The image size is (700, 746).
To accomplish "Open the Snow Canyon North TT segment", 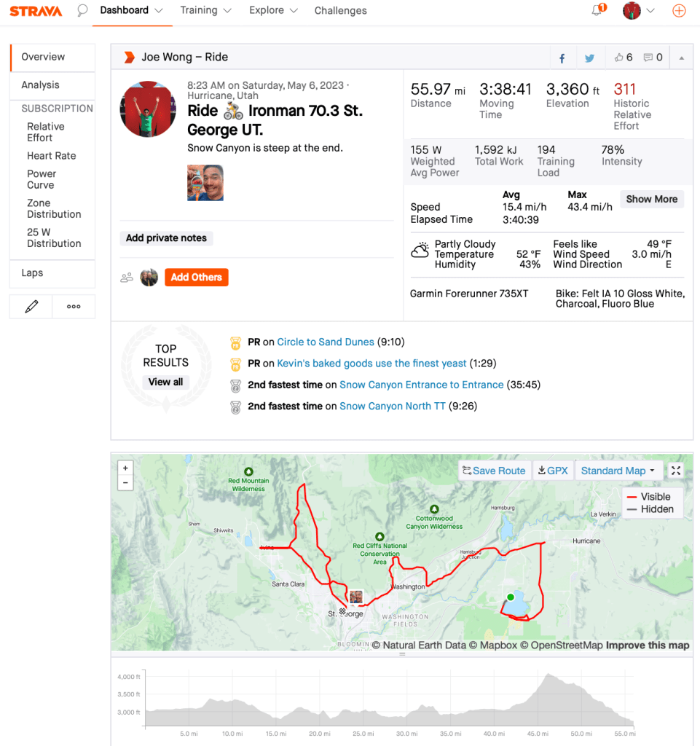I will (392, 406).
